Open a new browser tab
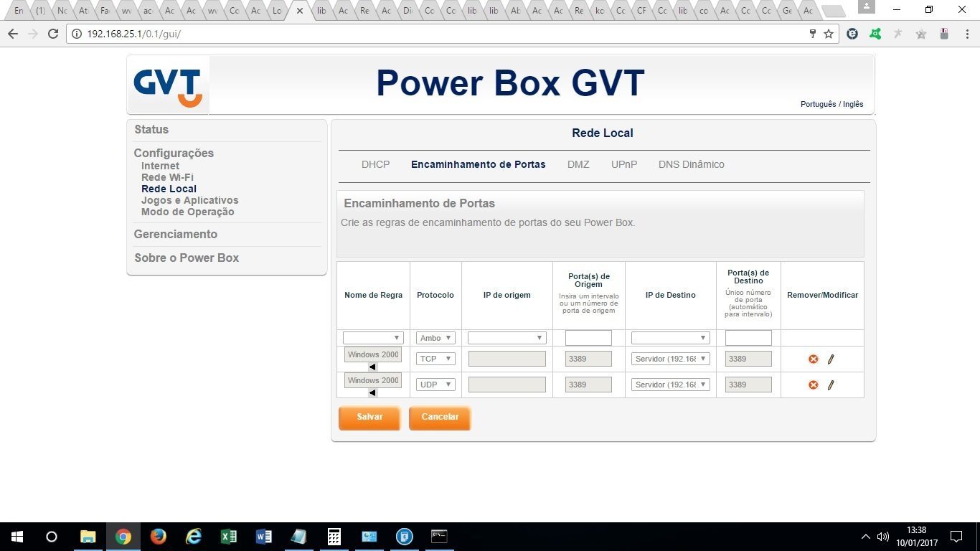The width and height of the screenshot is (980, 551). pos(832,11)
